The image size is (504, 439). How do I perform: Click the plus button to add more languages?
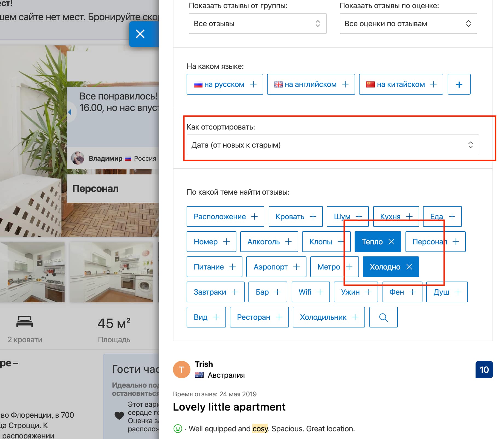[459, 84]
